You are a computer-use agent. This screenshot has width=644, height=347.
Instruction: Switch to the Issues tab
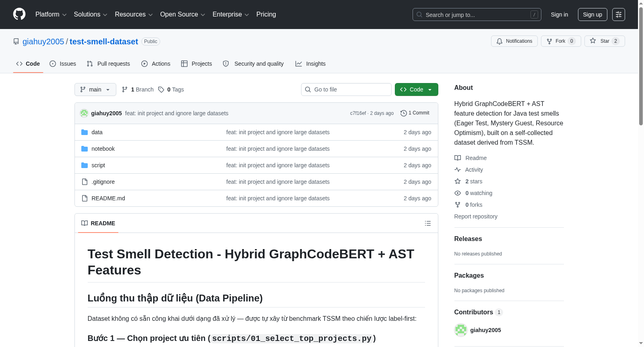[x=63, y=64]
